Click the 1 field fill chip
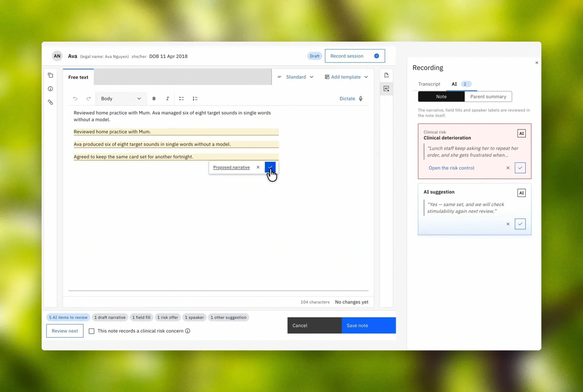Viewport: 583px width, 392px height. pyautogui.click(x=141, y=317)
